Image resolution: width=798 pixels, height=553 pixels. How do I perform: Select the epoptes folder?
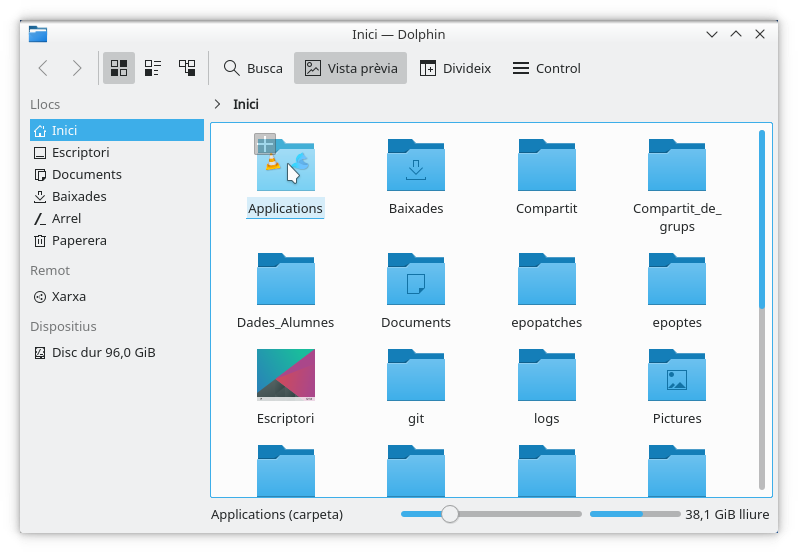pyautogui.click(x=677, y=279)
